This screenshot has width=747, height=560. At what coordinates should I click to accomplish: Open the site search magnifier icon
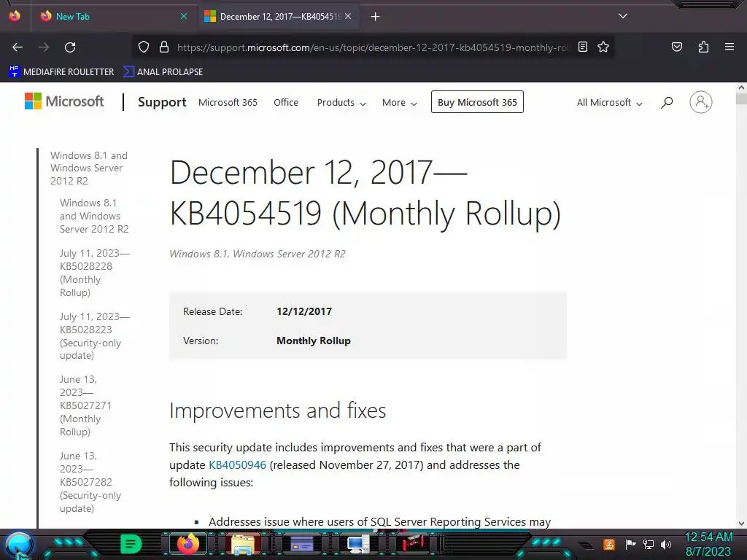coord(667,102)
